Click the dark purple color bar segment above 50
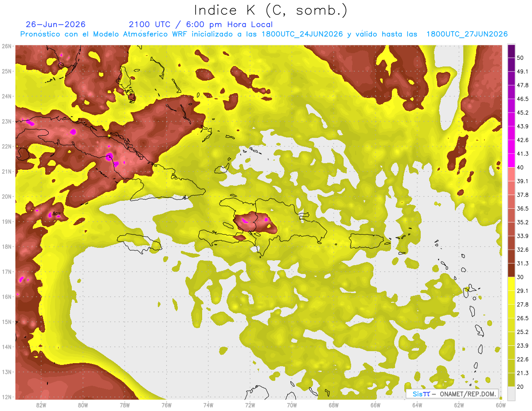This screenshot has width=532, height=411. (x=511, y=51)
